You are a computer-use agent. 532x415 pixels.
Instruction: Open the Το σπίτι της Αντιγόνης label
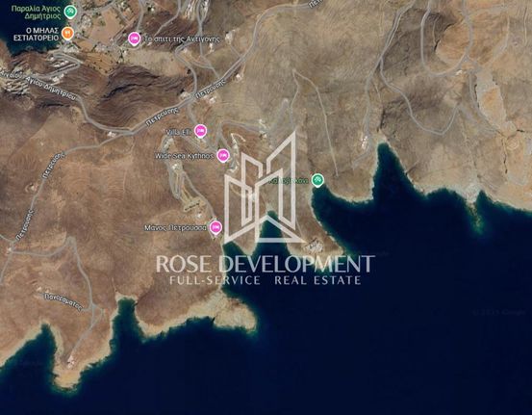[x=182, y=39]
